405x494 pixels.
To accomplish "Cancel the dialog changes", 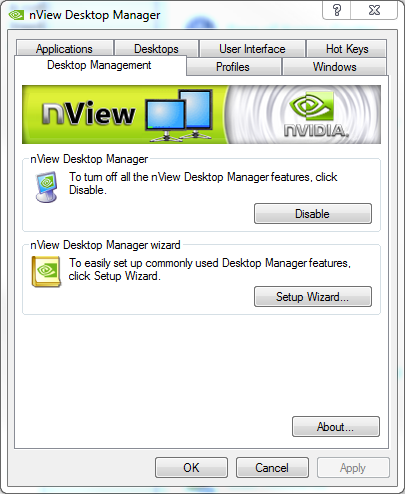I will coord(272,467).
